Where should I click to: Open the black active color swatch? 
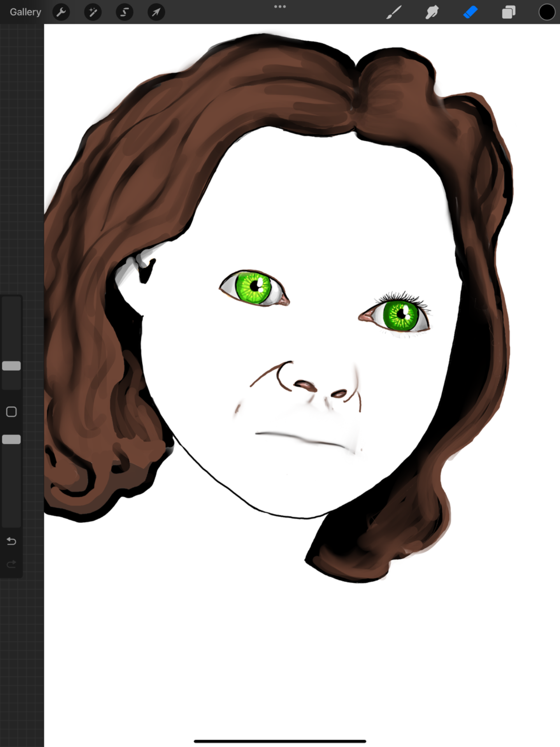pyautogui.click(x=546, y=12)
